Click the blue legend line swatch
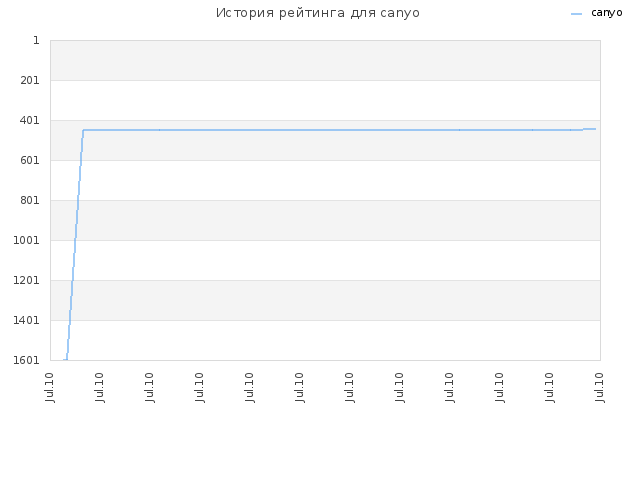Screen dimensions: 640x480 576,14
